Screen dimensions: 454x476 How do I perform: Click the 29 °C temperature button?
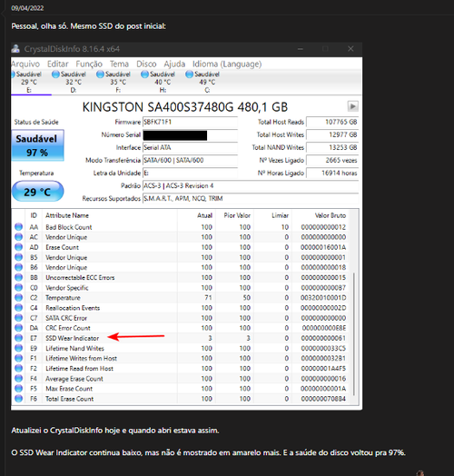(37, 192)
